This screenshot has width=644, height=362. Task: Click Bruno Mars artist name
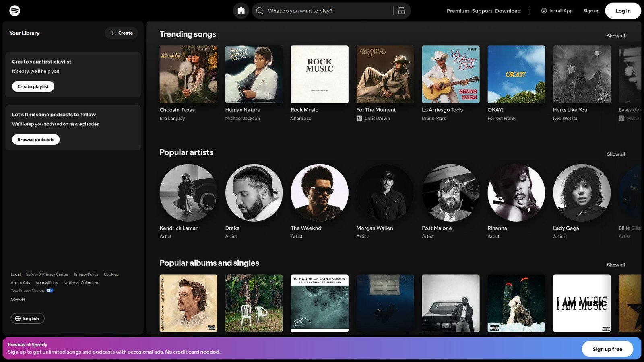click(434, 118)
